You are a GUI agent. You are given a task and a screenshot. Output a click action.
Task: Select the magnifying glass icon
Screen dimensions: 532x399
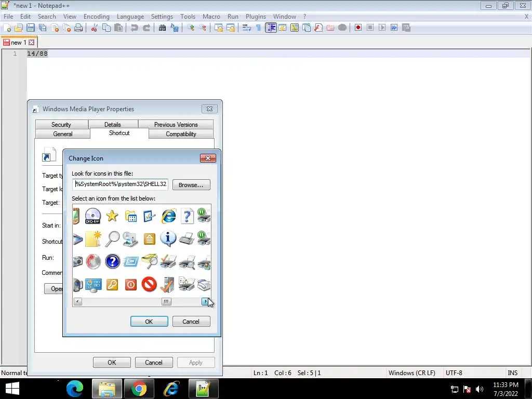(112, 239)
